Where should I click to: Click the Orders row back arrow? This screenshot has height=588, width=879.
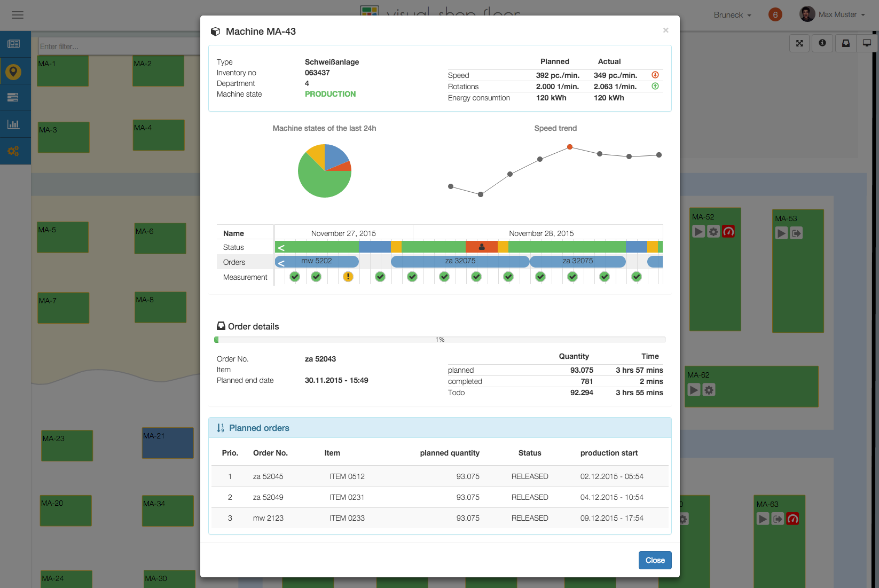(x=281, y=262)
